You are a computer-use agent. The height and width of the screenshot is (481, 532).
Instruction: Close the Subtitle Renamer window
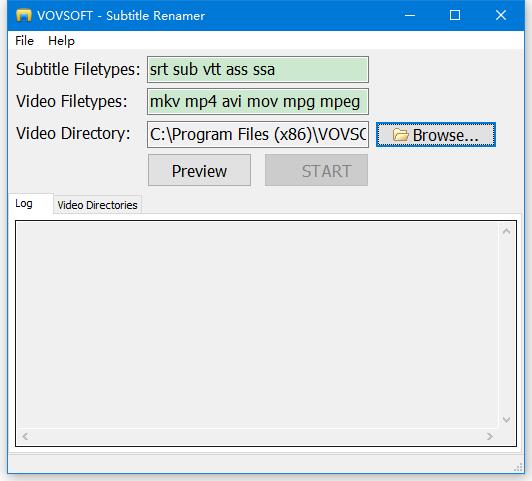click(501, 15)
